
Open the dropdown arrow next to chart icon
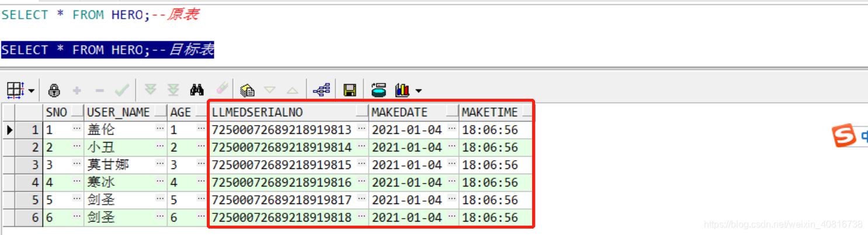click(418, 91)
